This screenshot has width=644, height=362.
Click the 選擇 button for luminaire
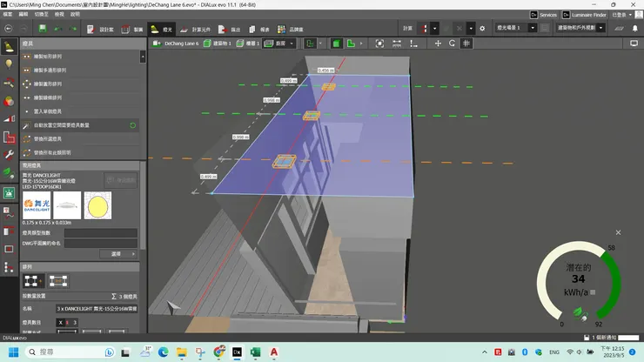pyautogui.click(x=116, y=253)
